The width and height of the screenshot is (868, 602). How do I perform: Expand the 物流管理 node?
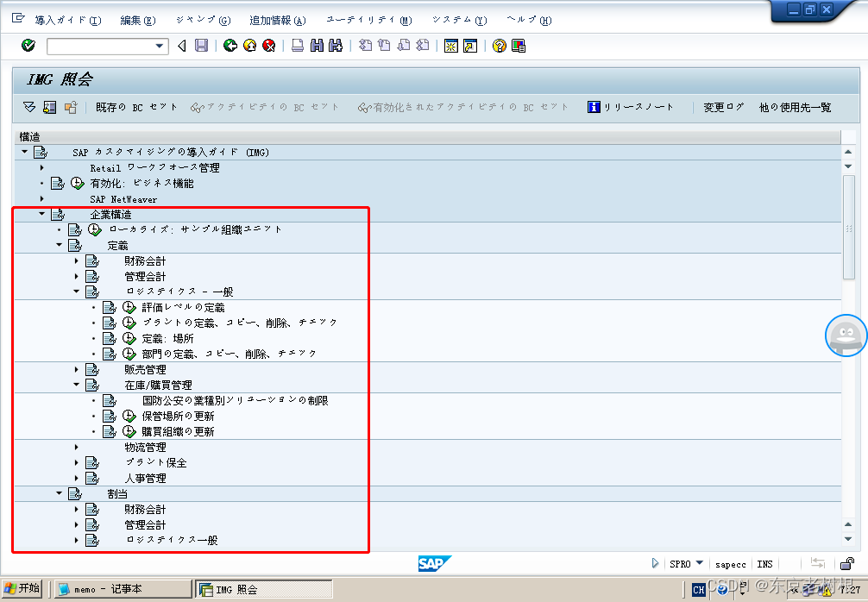coord(77,447)
